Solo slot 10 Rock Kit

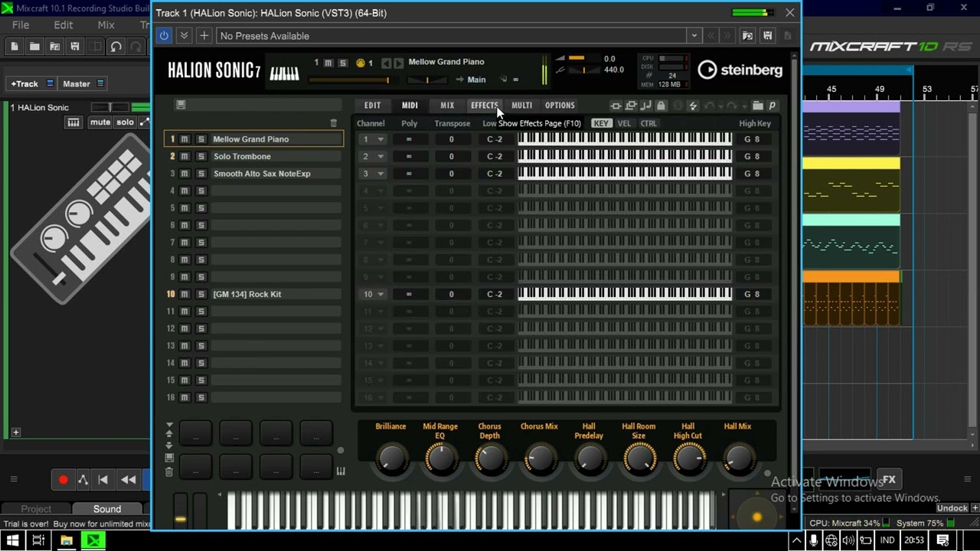(201, 294)
